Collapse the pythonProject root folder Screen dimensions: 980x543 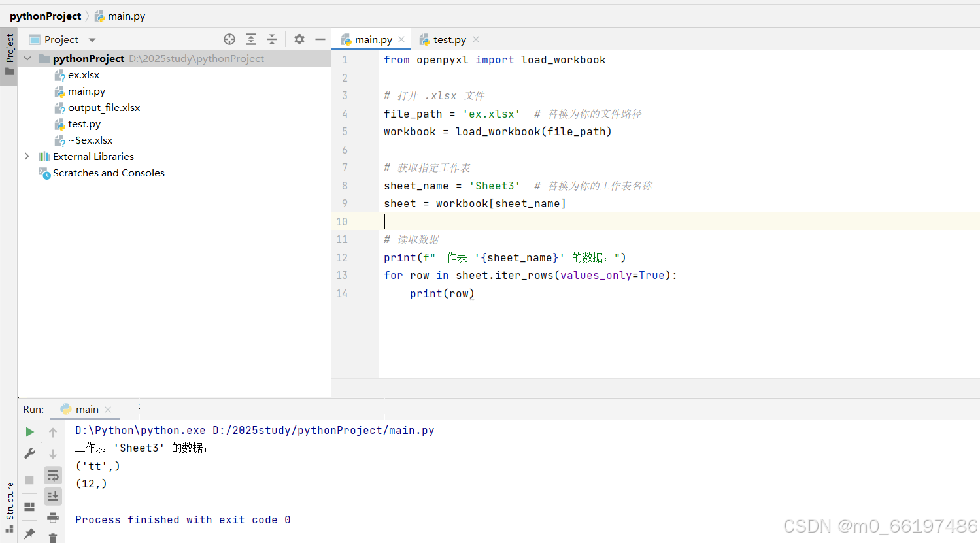27,58
